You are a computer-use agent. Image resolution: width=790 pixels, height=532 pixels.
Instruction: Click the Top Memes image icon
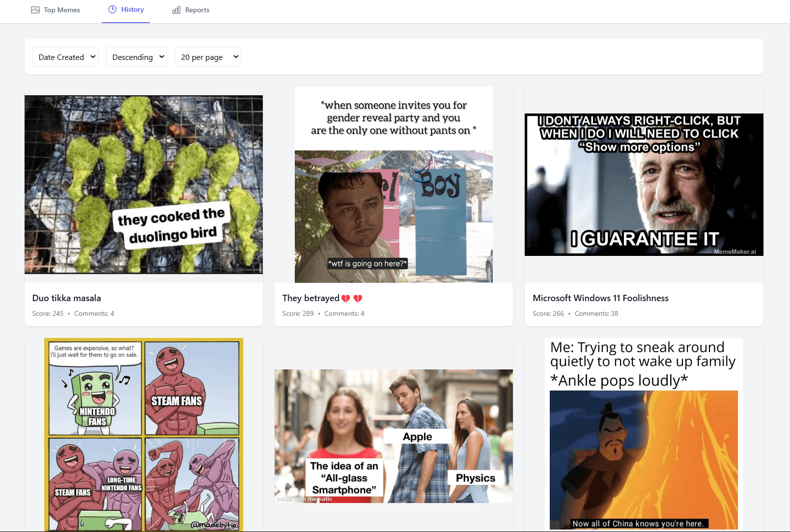[x=35, y=10]
